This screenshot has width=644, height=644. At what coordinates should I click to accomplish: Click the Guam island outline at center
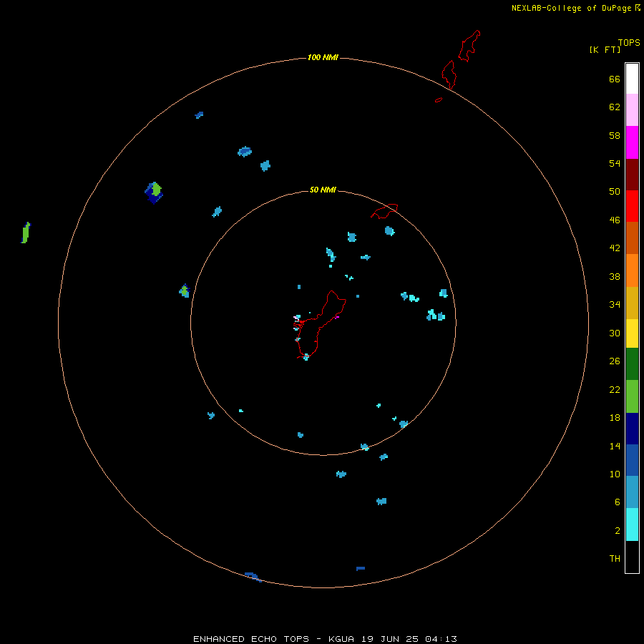click(321, 324)
